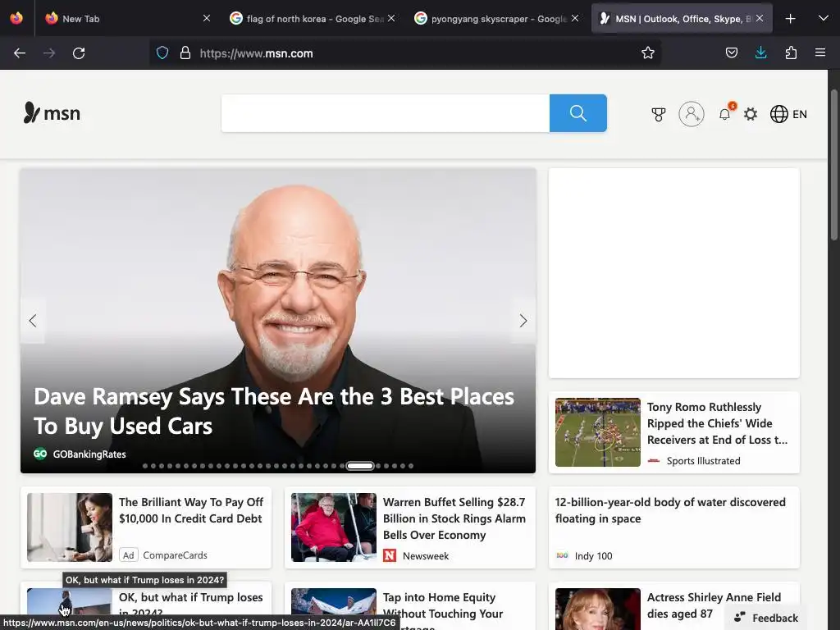Show next carousel slide

pos(523,321)
